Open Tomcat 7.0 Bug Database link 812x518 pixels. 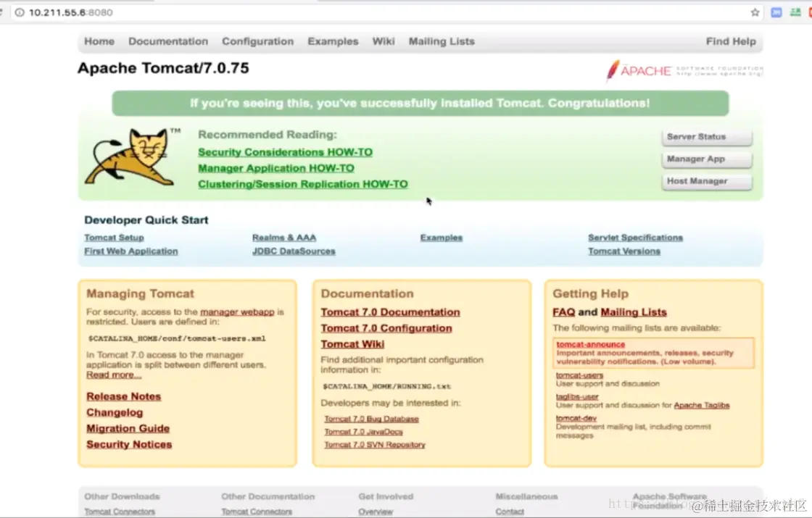(371, 419)
